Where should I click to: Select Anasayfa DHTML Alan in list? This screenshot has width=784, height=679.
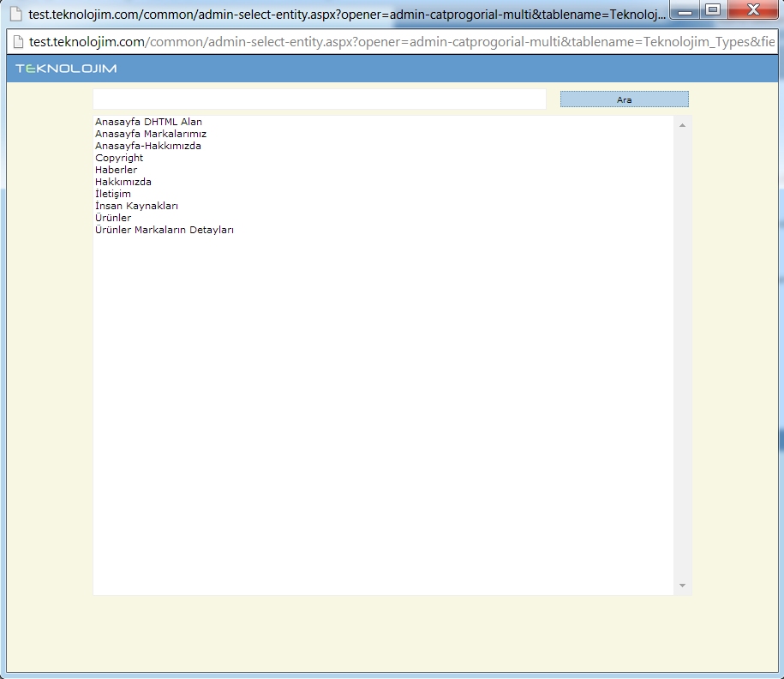tap(148, 122)
